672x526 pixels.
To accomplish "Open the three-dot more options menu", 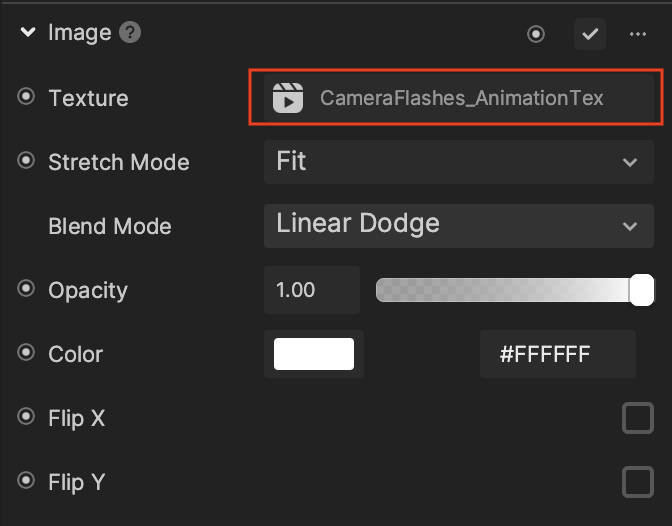I will pyautogui.click(x=638, y=34).
